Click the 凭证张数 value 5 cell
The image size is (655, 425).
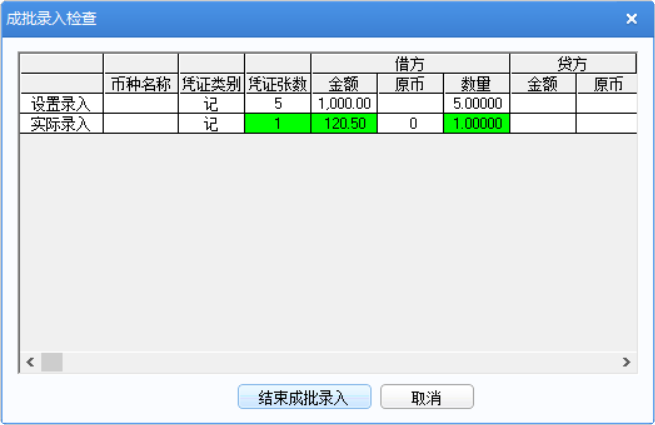click(278, 103)
